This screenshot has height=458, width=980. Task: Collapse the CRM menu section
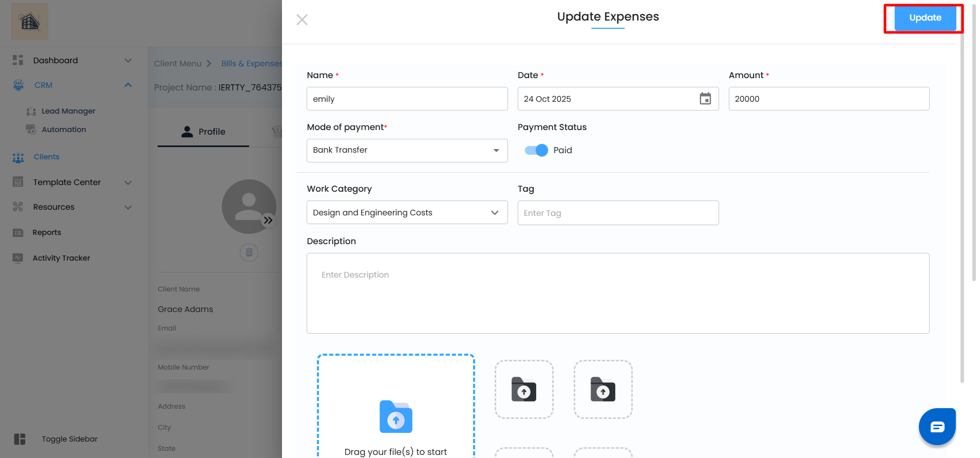(128, 85)
